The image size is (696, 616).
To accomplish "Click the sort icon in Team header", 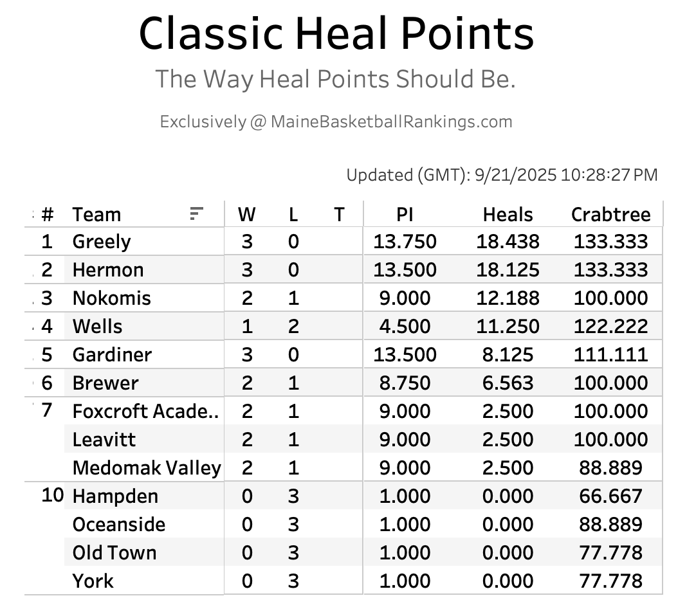I will click(x=197, y=214).
